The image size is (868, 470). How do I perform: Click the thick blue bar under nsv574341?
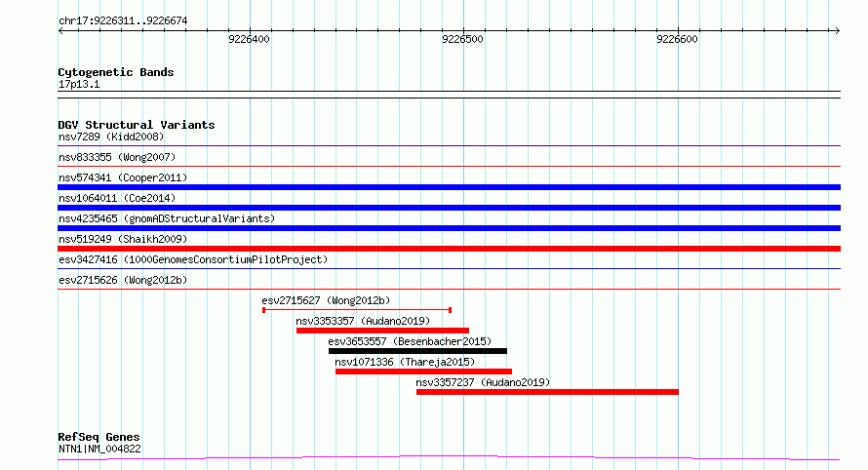[449, 187]
